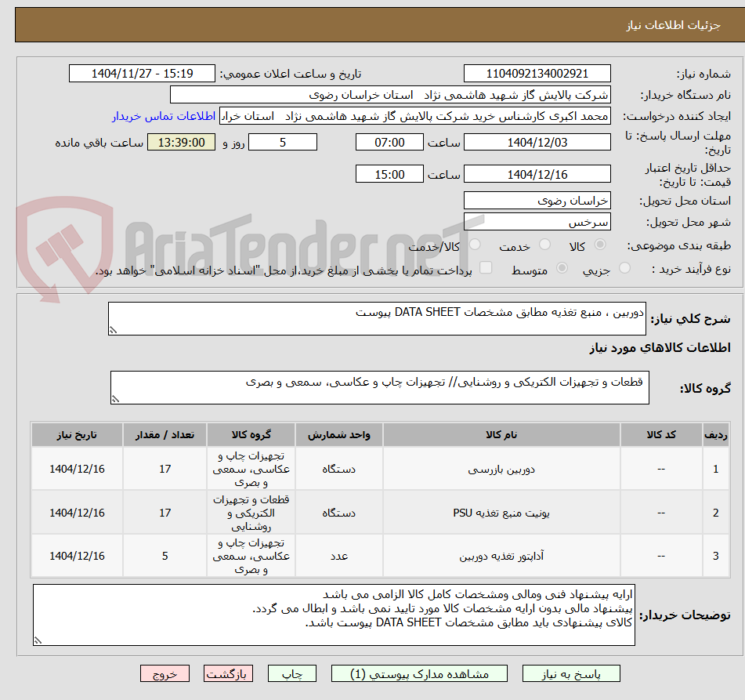Click the پاسخ به نیاز button
Screen dimensions: 745x700
(x=571, y=674)
